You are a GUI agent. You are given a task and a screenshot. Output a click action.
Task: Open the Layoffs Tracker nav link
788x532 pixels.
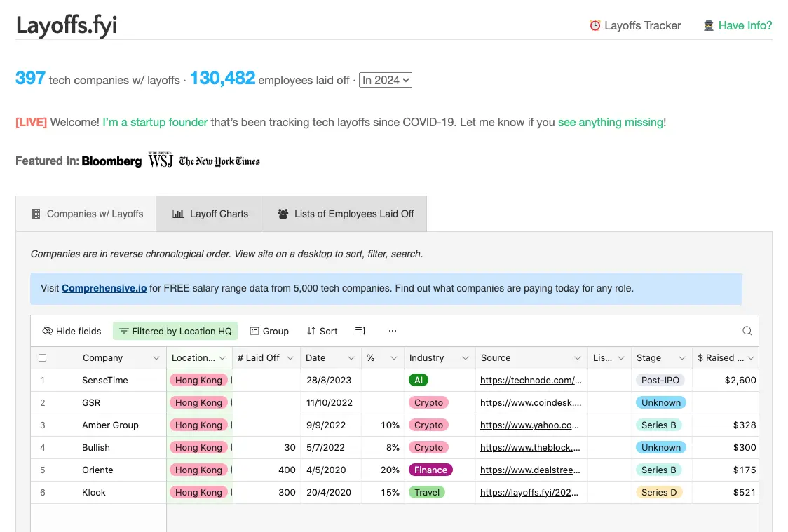tap(634, 25)
